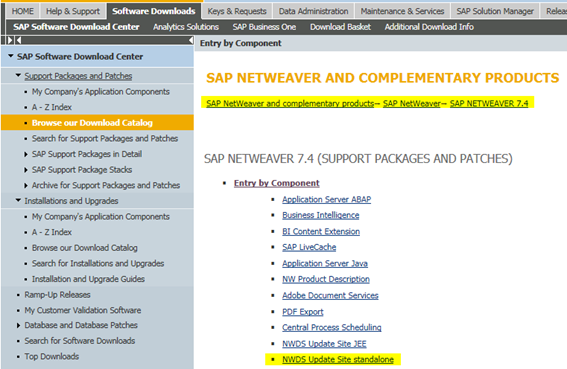Viewport: 567px width, 369px height.
Task: Open Search for Software Downloads
Action: point(80,341)
